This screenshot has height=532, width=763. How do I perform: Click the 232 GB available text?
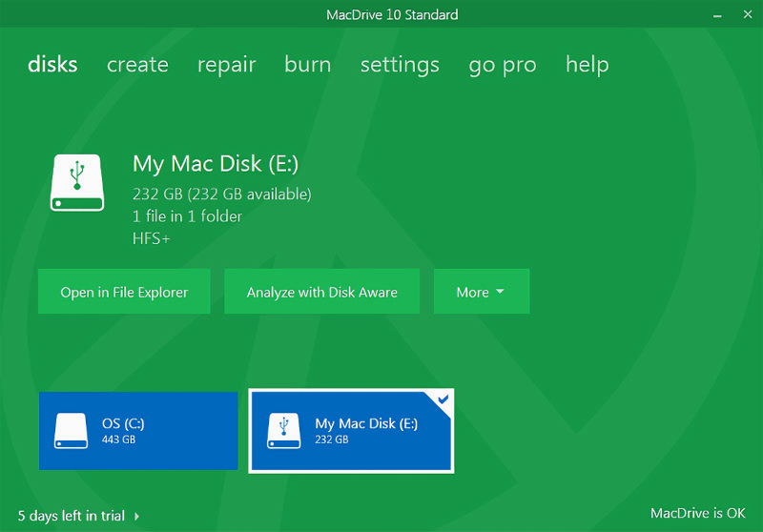click(x=222, y=194)
